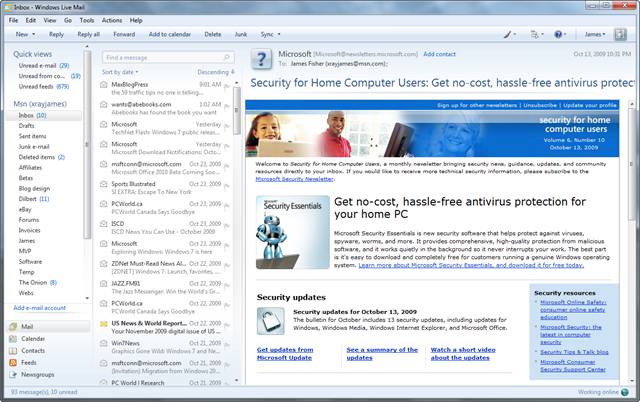Screen dimensions: 640x402
Task: Click the message list vertical scrollbar
Action: pyautogui.click(x=237, y=111)
